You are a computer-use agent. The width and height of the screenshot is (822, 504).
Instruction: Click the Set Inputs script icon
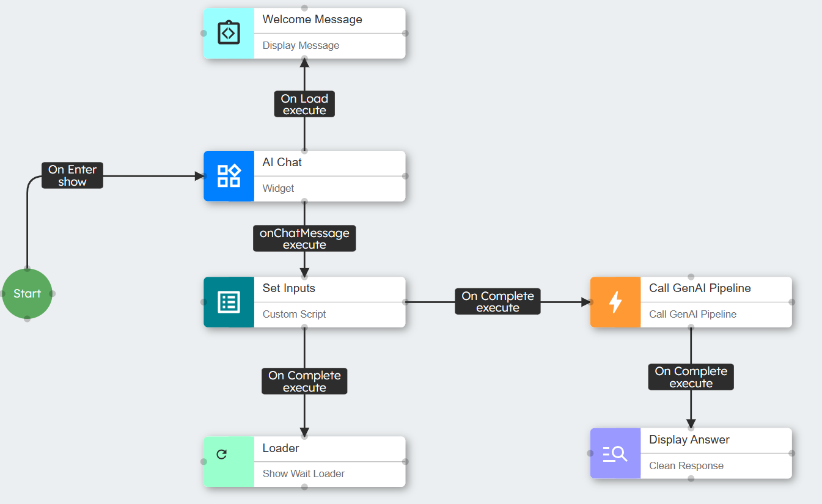point(229,302)
